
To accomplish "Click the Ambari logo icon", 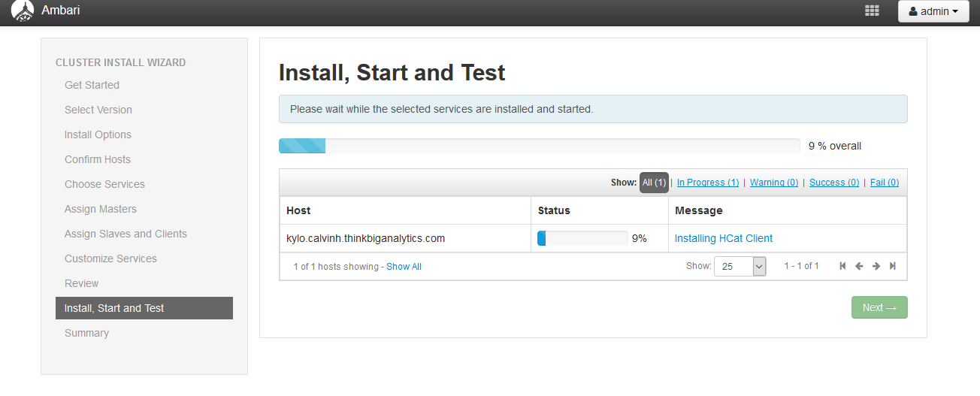I will 23,11.
